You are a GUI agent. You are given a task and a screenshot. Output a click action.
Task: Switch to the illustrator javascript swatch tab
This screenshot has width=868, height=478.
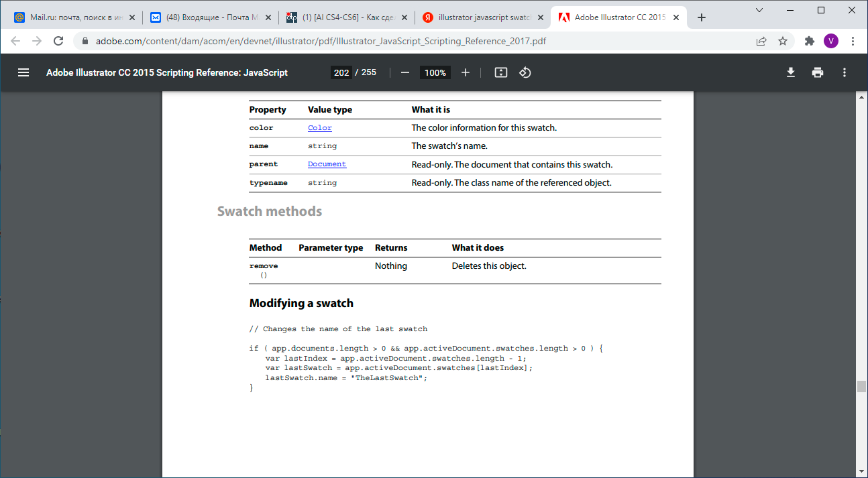click(x=482, y=17)
